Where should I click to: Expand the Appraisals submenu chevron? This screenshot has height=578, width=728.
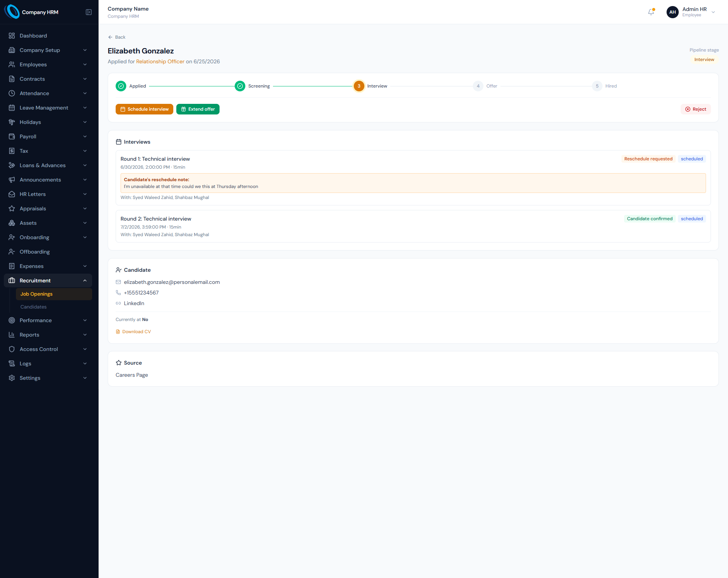tap(85, 208)
